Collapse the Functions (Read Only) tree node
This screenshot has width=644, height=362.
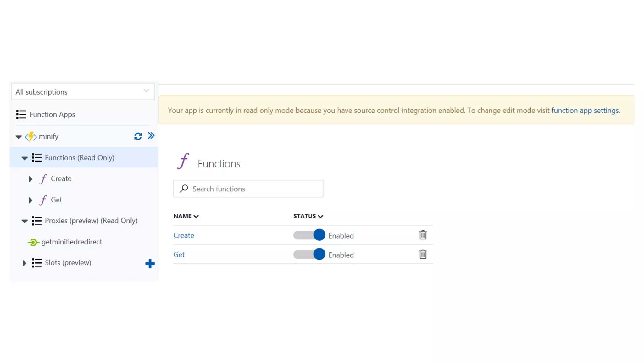[x=25, y=158]
